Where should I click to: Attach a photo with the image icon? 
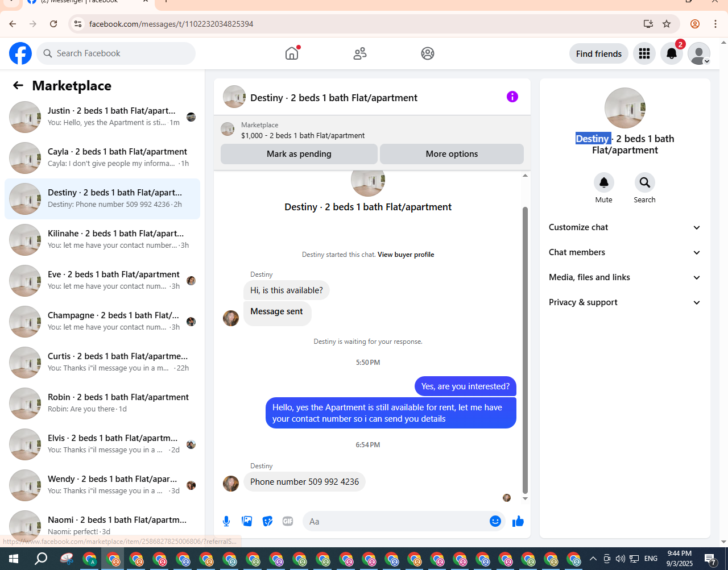[x=247, y=521]
